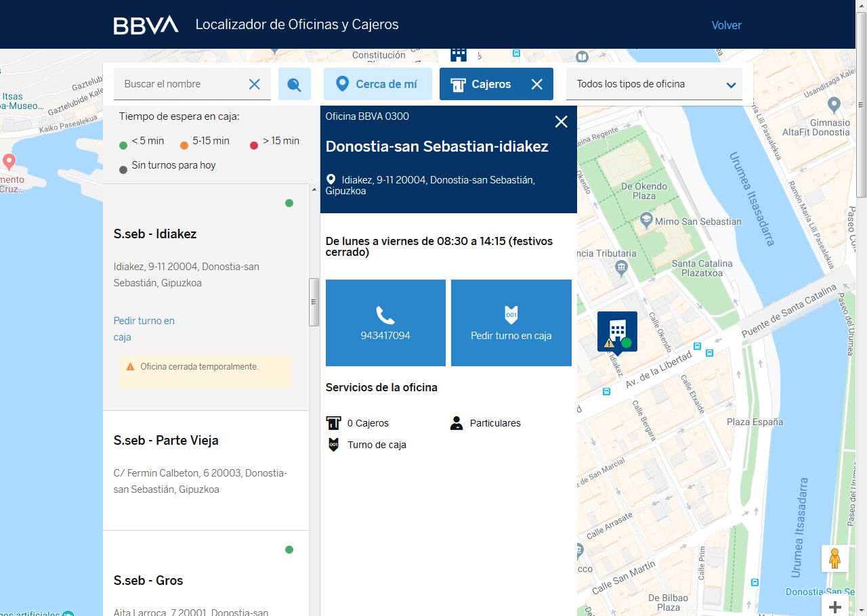Screen dimensions: 867x616
Task: Click the Oficina cerrada temporalmente notice
Action: pyautogui.click(x=205, y=372)
